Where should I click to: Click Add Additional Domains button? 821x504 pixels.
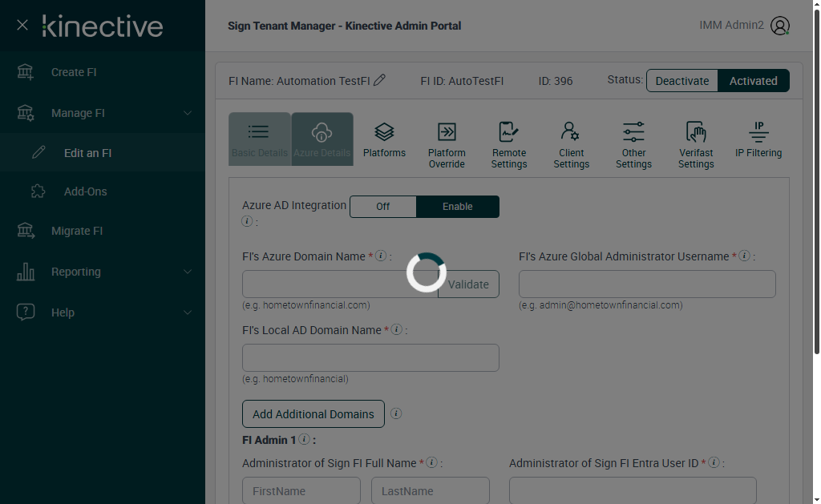click(313, 413)
